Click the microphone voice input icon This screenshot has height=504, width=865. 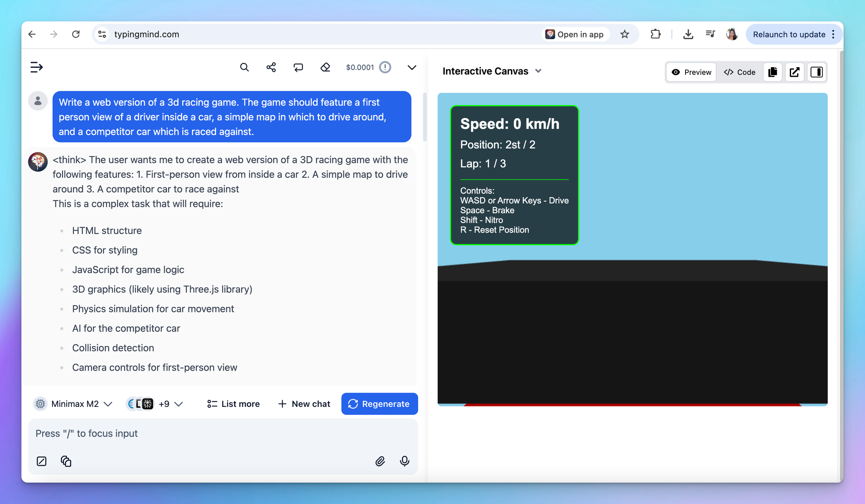pos(404,461)
